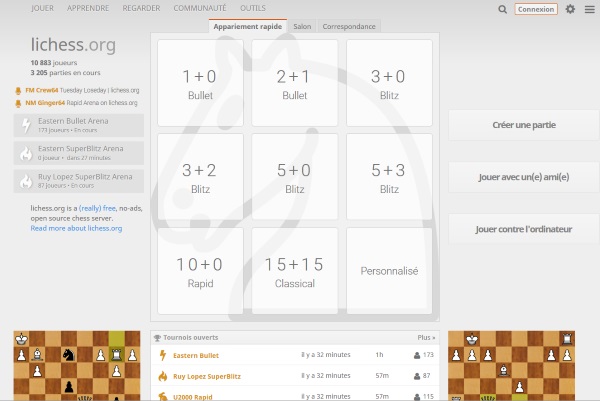The height and width of the screenshot is (401, 600).
Task: Click Créer une partie
Action: pyautogui.click(x=524, y=125)
